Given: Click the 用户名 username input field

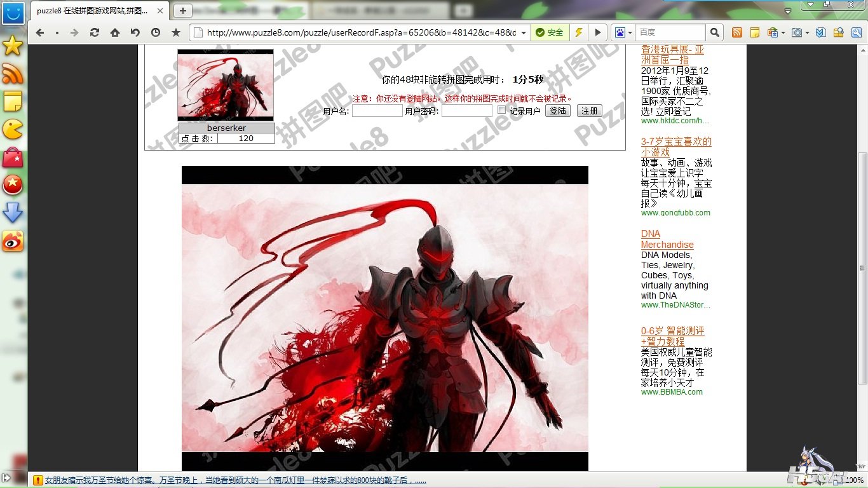Looking at the screenshot, I should [377, 111].
